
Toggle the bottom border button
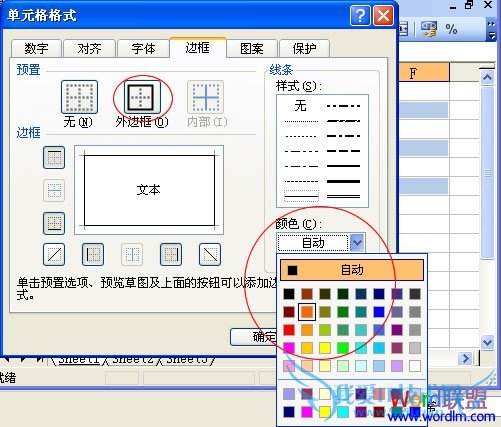pyautogui.click(x=54, y=223)
